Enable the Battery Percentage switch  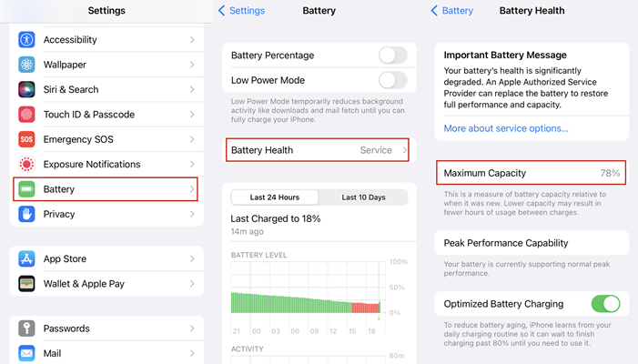(392, 56)
